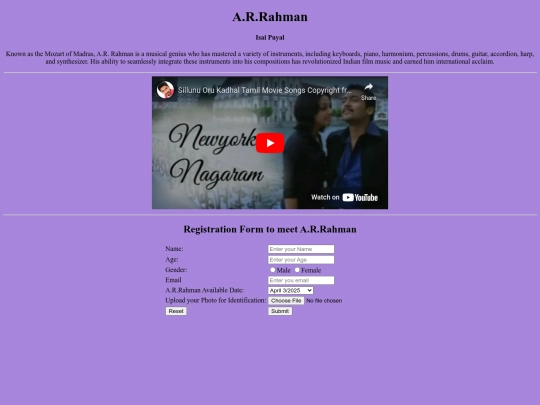Play the embedded YouTube video
Viewport: 540px width, 405px height.
coord(270,143)
